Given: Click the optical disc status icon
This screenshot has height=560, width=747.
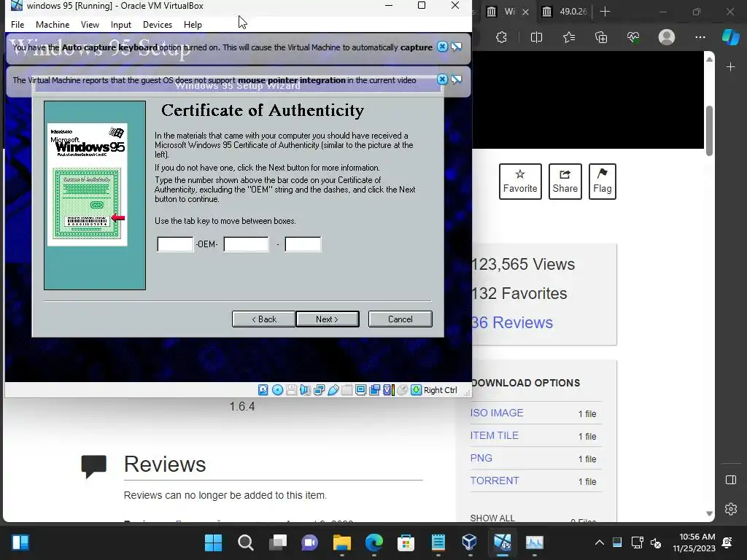Looking at the screenshot, I should [277, 390].
